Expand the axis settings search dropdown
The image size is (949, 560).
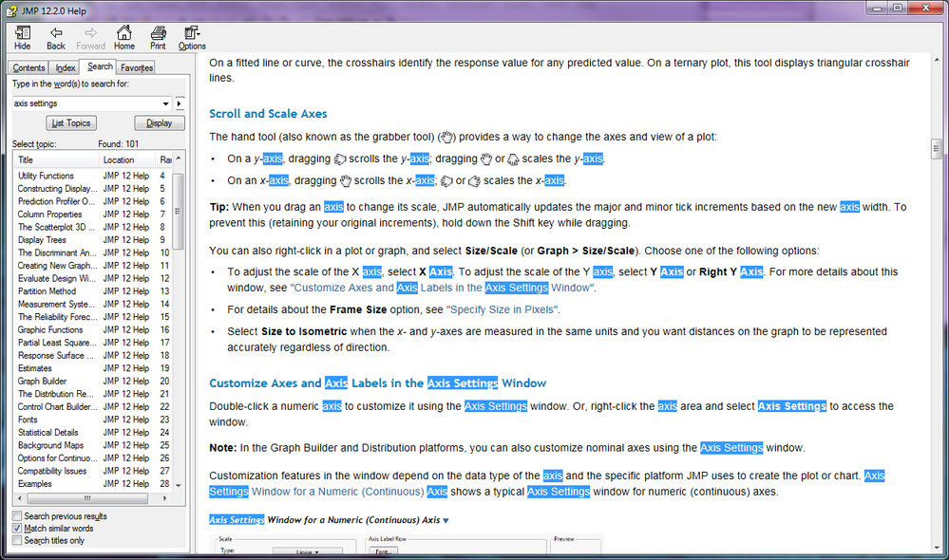(x=165, y=103)
